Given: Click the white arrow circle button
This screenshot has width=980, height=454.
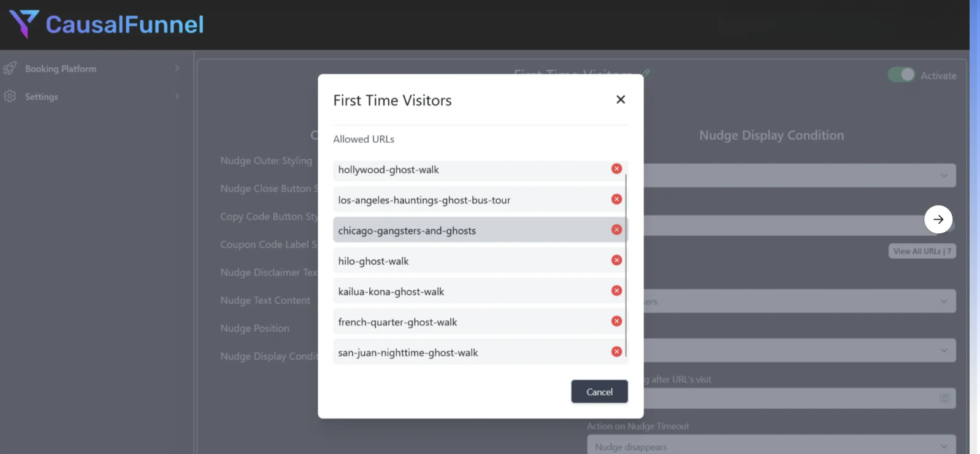Looking at the screenshot, I should point(938,219).
